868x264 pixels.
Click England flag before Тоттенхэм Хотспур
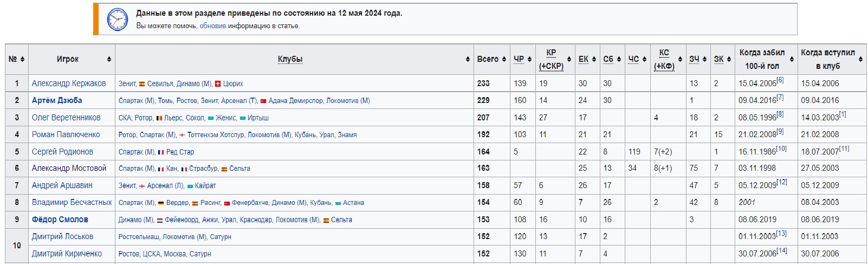(x=182, y=135)
